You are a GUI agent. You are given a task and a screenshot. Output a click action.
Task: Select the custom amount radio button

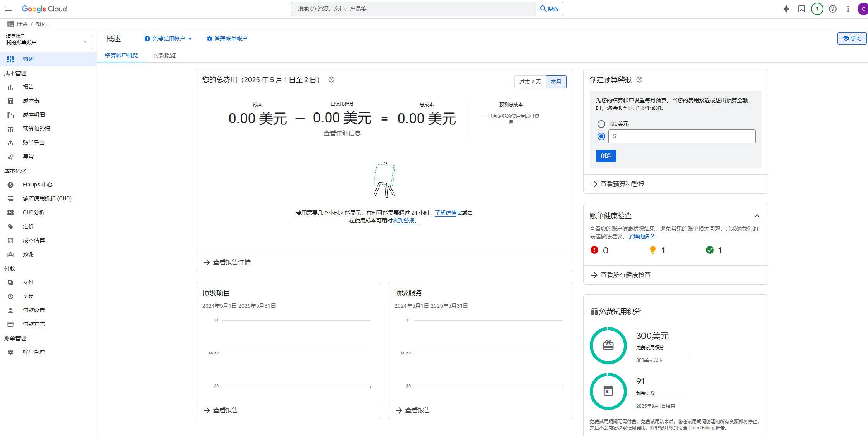point(601,136)
